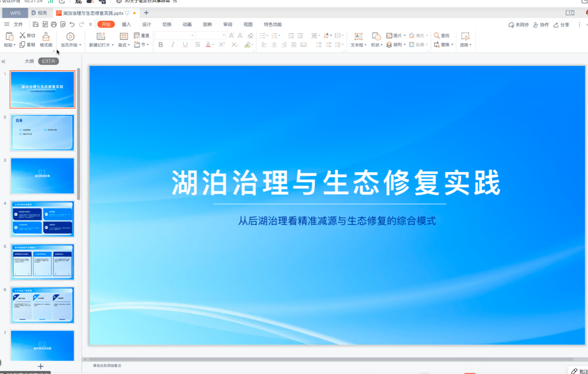Click the Cut (剪切) scissors icon

tap(22, 36)
